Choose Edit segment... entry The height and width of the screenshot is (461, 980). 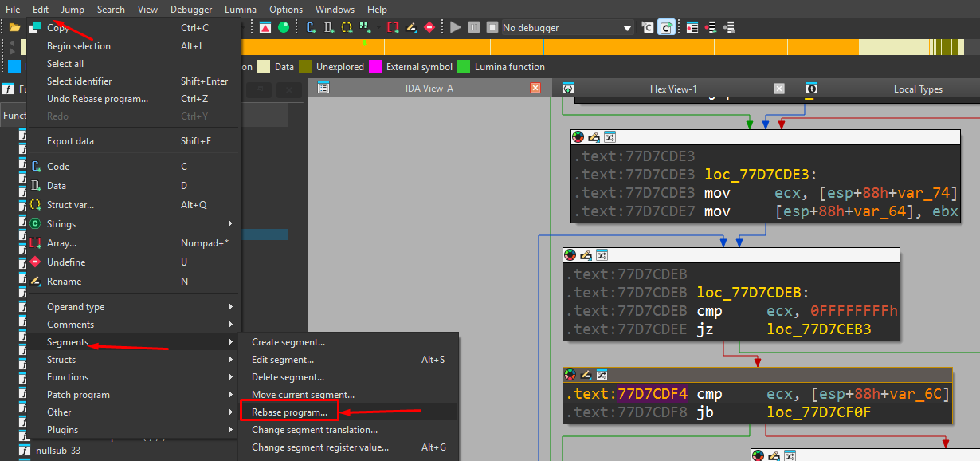coord(349,360)
